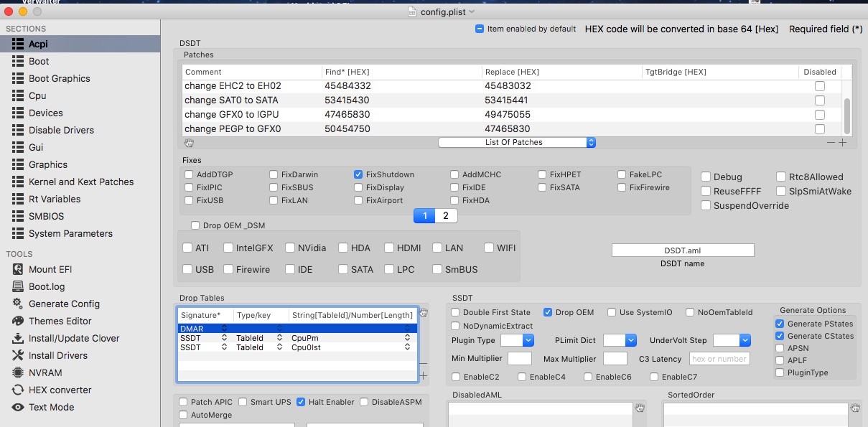Expand the Plugin Type dropdown
This screenshot has width=868, height=427.
tap(517, 340)
